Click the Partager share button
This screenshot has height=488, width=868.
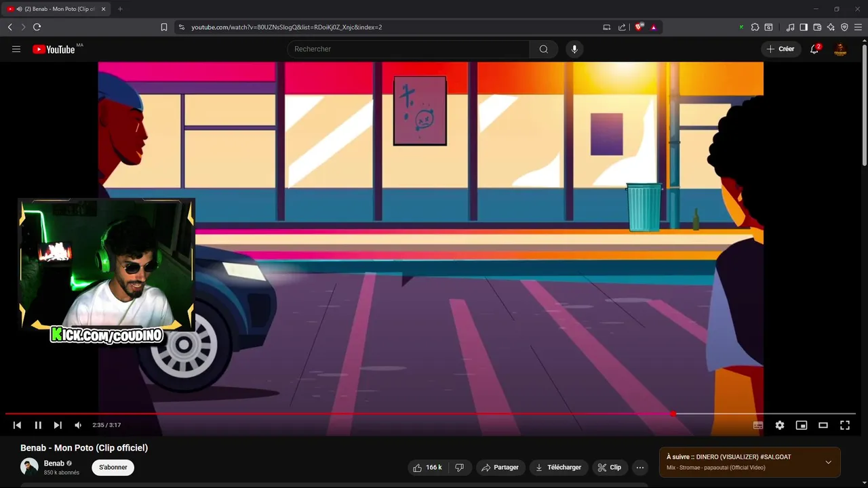[x=500, y=468]
